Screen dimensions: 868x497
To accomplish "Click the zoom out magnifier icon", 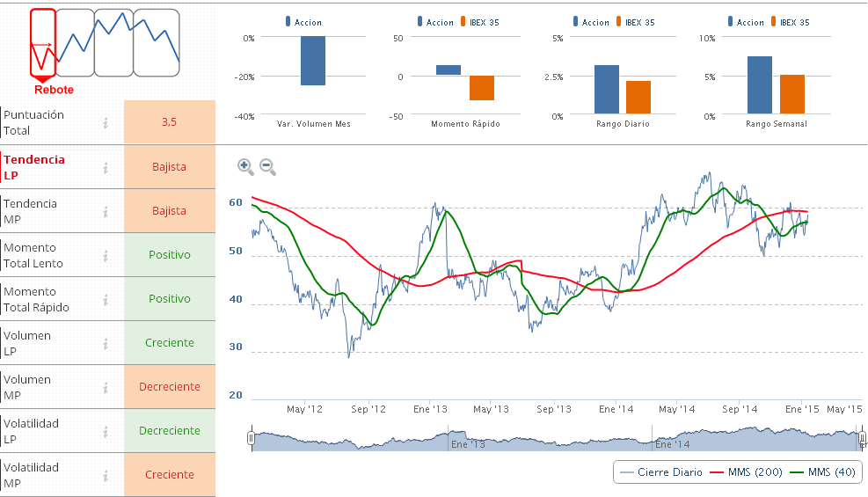I will (x=267, y=166).
